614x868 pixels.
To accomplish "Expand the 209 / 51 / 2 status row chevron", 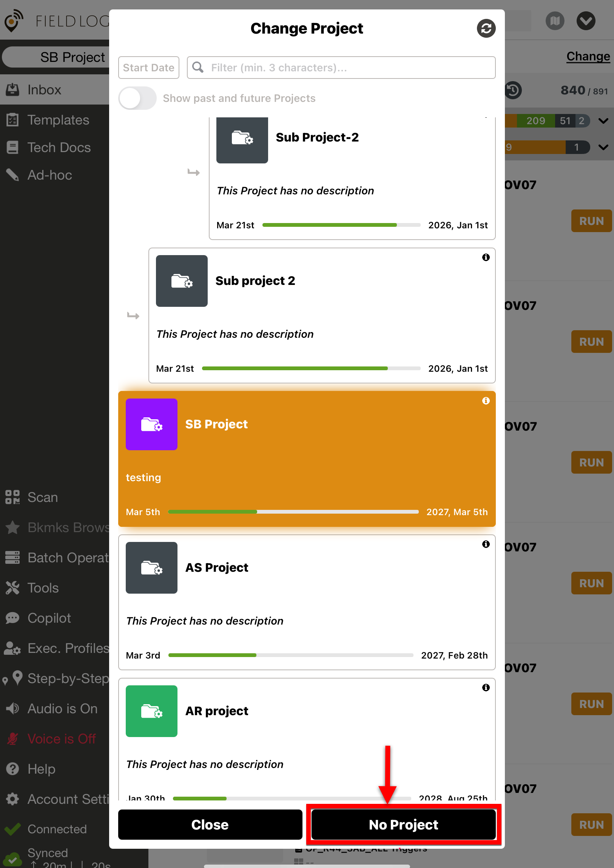I will click(603, 121).
